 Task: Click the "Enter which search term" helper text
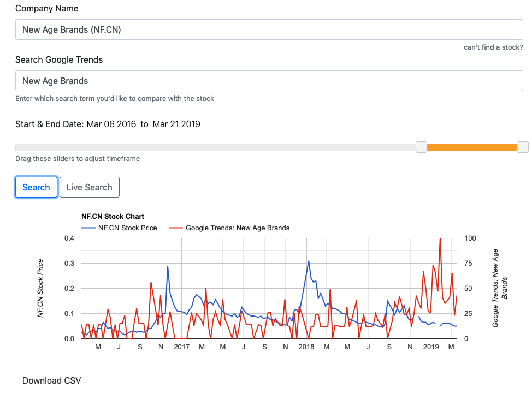(115, 98)
